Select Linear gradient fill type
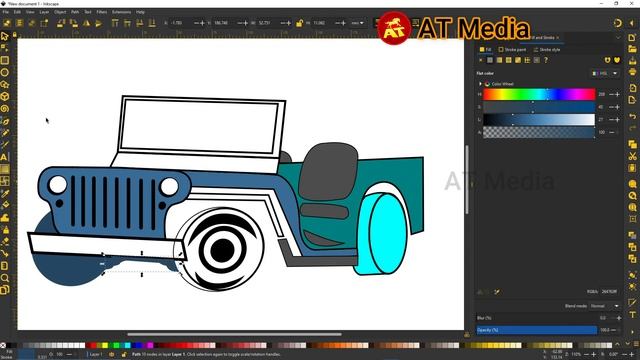The width and height of the screenshot is (640, 360). [x=499, y=60]
